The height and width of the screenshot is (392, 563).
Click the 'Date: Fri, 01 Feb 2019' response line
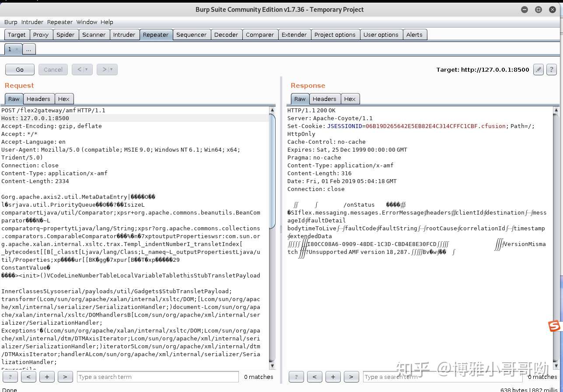(342, 181)
